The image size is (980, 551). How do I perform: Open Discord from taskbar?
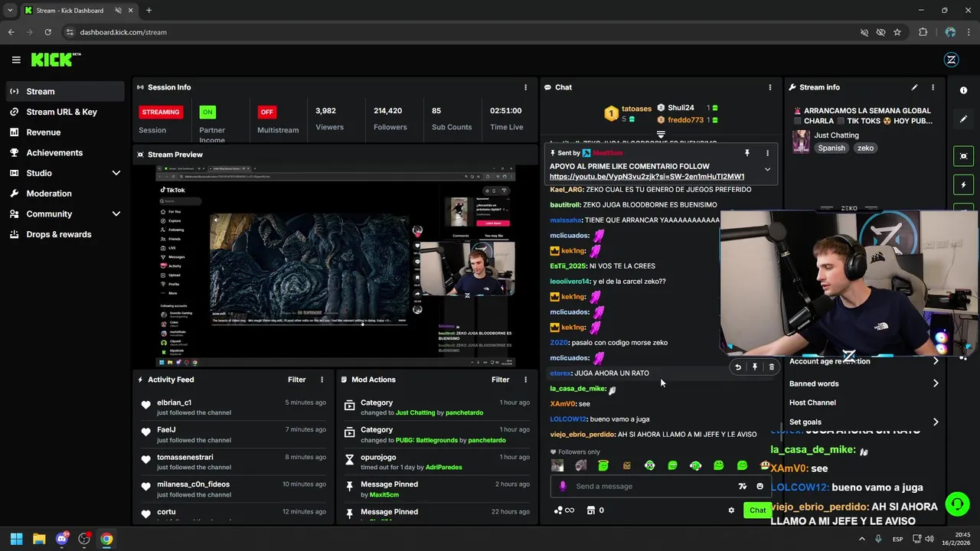pos(62,539)
